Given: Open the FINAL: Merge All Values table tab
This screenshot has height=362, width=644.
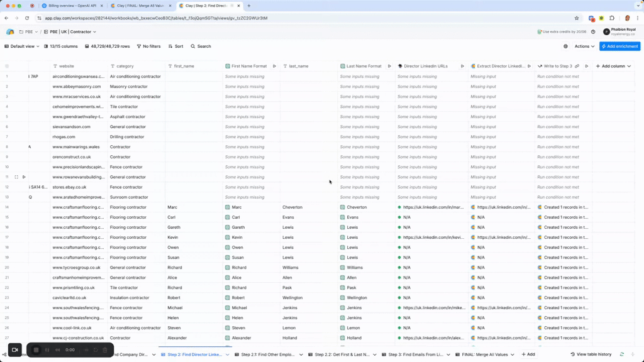Looking at the screenshot, I should pyautogui.click(x=484, y=354).
